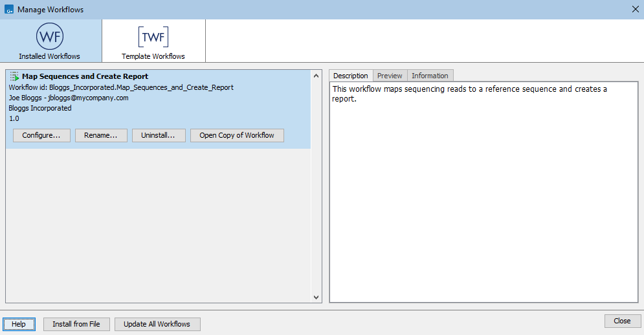Viewport: 644px width, 335px height.
Task: Open Help from the bottom bar
Action: (19, 324)
